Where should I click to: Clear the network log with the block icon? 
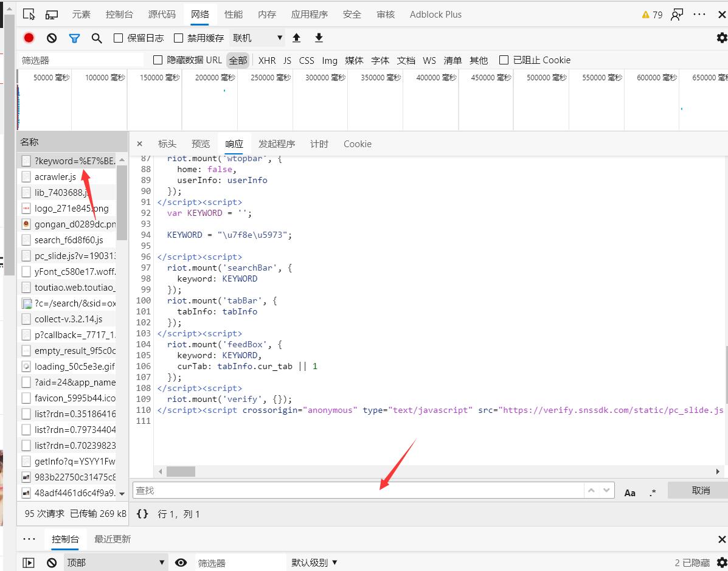coord(52,38)
